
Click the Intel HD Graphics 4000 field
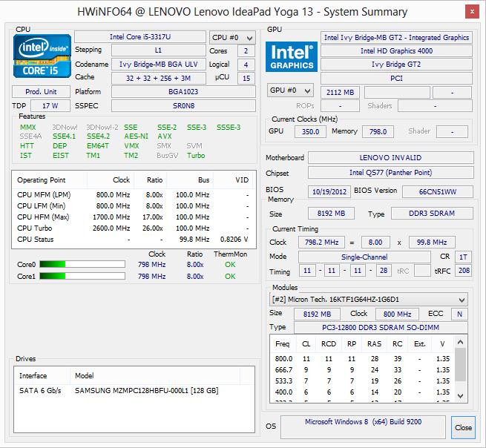pyautogui.click(x=396, y=51)
